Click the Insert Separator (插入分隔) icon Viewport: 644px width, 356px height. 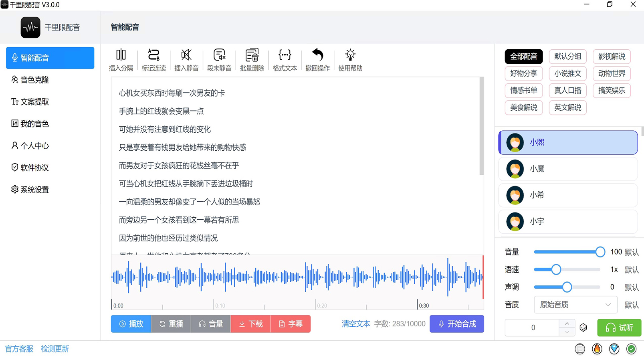pyautogui.click(x=121, y=55)
